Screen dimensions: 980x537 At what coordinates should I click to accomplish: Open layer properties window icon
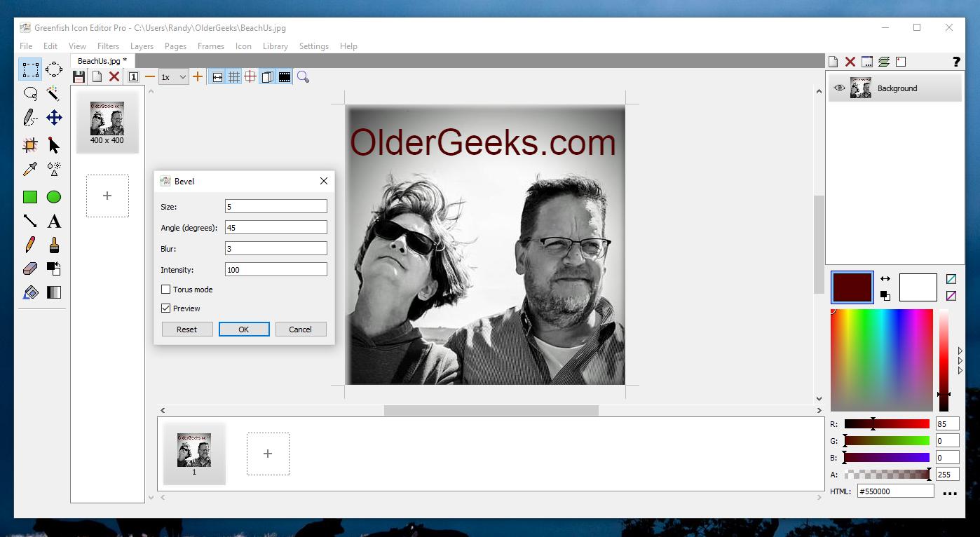pos(867,62)
